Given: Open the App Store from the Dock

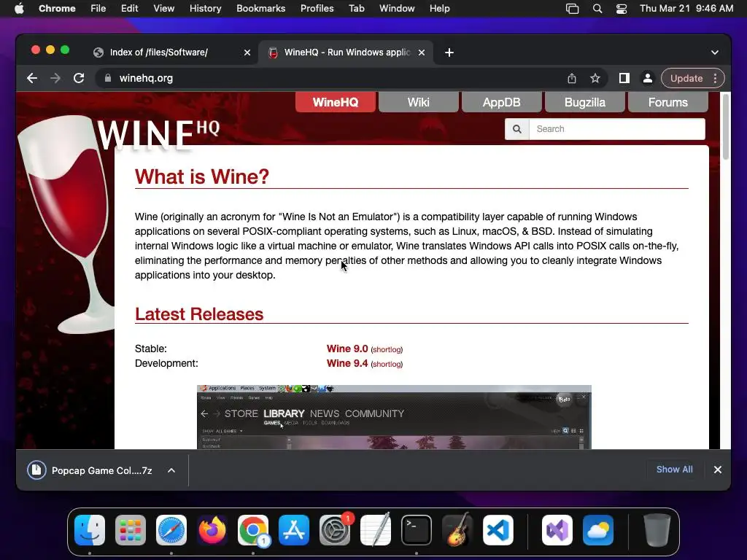Looking at the screenshot, I should 294,530.
